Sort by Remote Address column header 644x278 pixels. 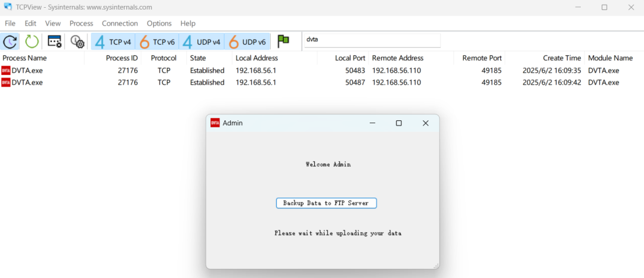coord(411,58)
